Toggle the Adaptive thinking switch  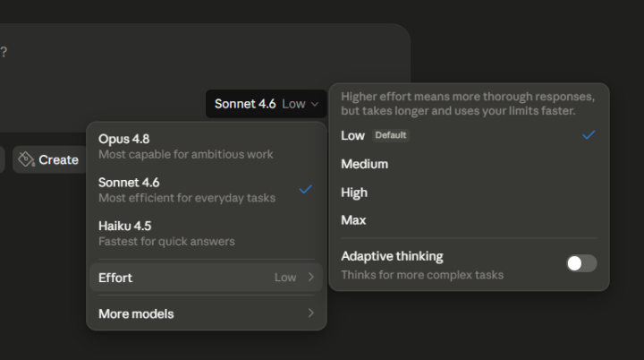581,263
